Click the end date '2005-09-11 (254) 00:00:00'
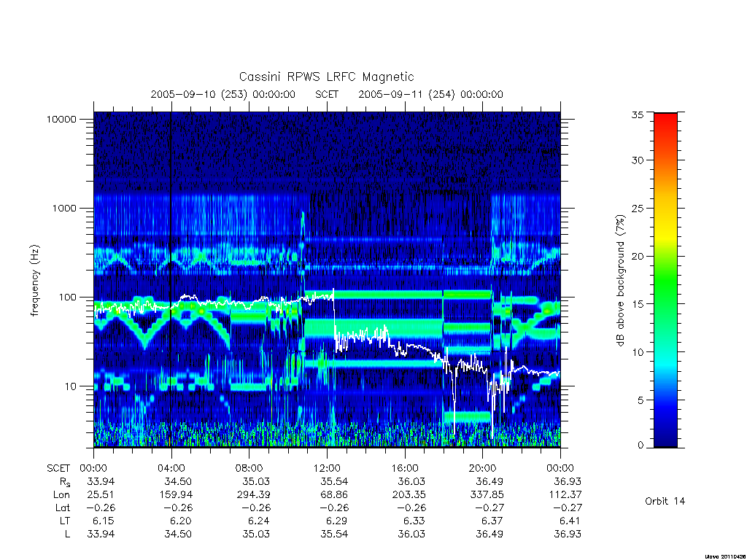 [430, 94]
